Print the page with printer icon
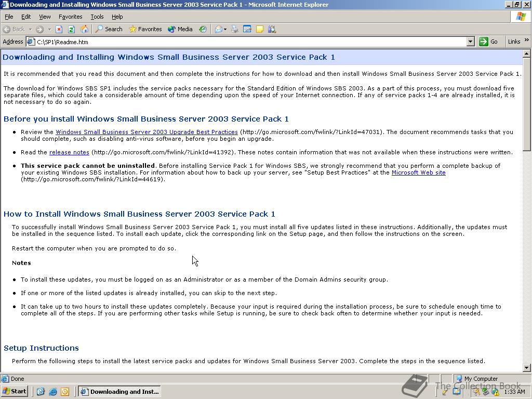The width and height of the screenshot is (532, 399). (234, 29)
